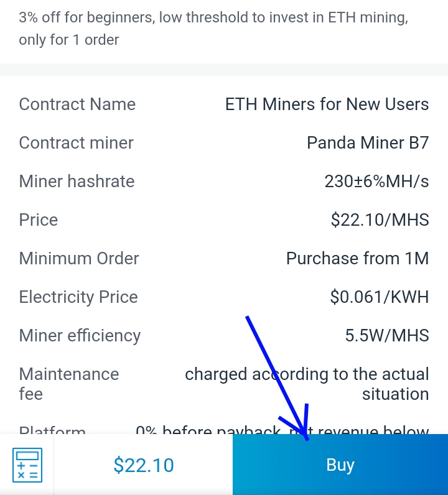Tap the ETH Miners for New Users value
Screen dimensions: 448x495
click(327, 104)
